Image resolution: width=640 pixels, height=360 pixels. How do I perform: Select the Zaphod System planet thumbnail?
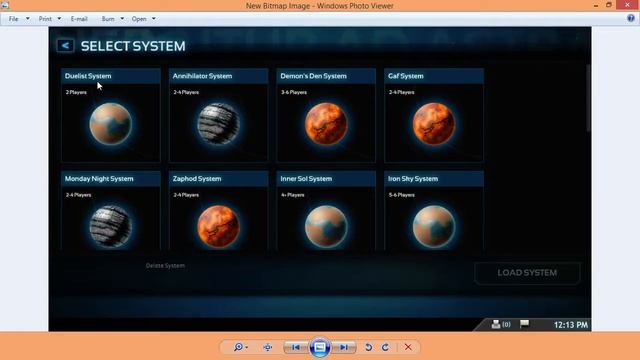(x=218, y=227)
